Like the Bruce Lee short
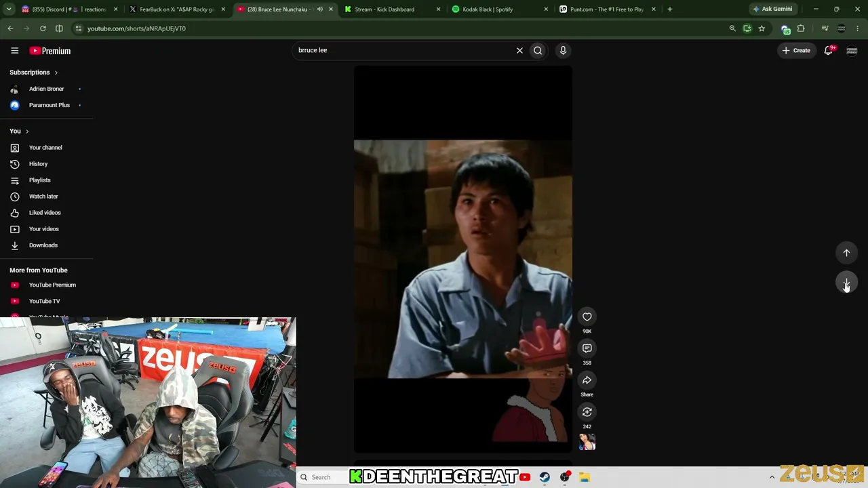This screenshot has height=488, width=868. coord(587,317)
